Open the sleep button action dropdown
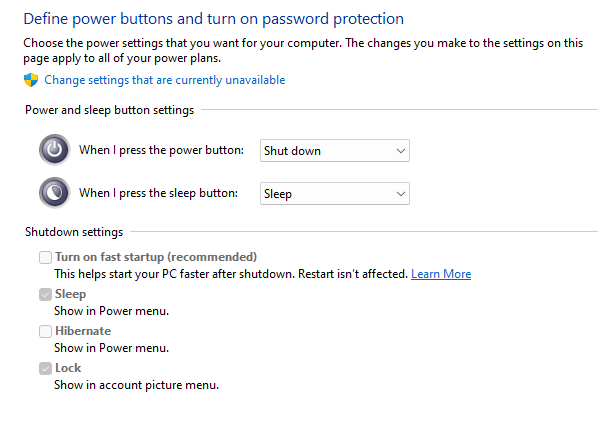Viewport: 612px width, 425px height. [334, 193]
